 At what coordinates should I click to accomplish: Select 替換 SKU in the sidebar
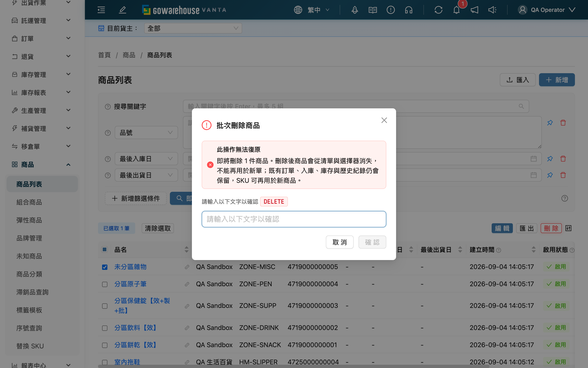[30, 346]
